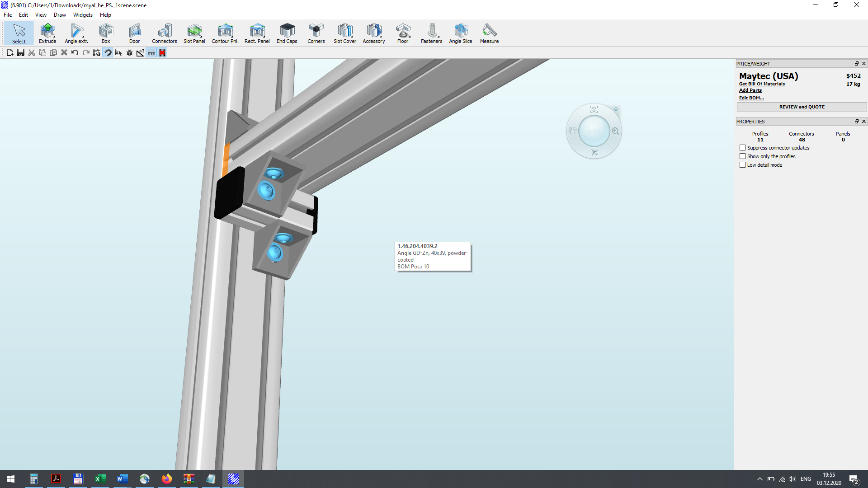The image size is (868, 488).
Task: Enable Suppress connector updates checkbox
Action: 742,148
